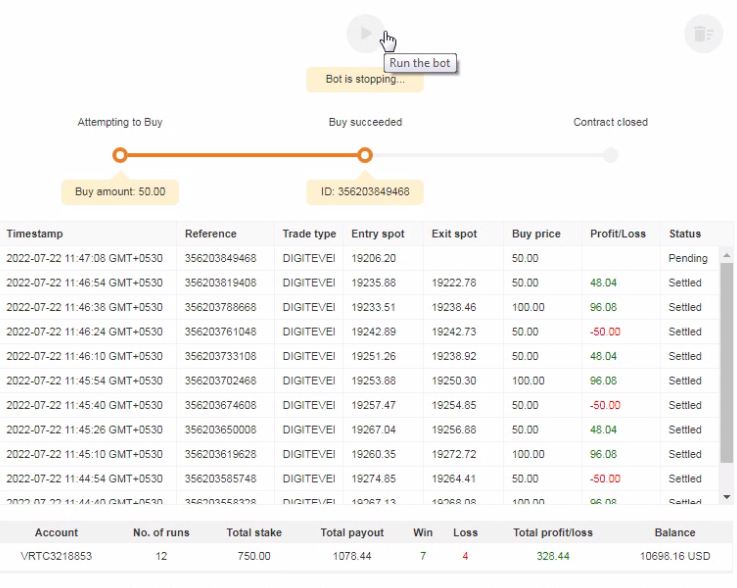Select the row with reference 356203761048
737x588 pixels.
(x=220, y=332)
